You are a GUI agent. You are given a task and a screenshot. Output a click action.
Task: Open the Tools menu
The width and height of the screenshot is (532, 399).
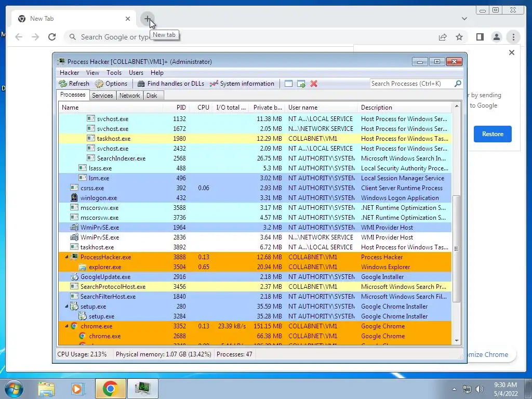point(114,73)
